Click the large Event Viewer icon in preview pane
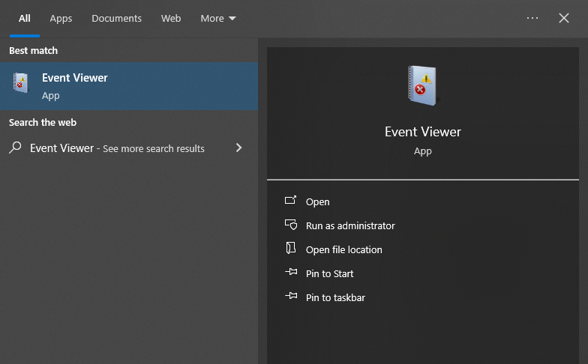 tap(422, 85)
